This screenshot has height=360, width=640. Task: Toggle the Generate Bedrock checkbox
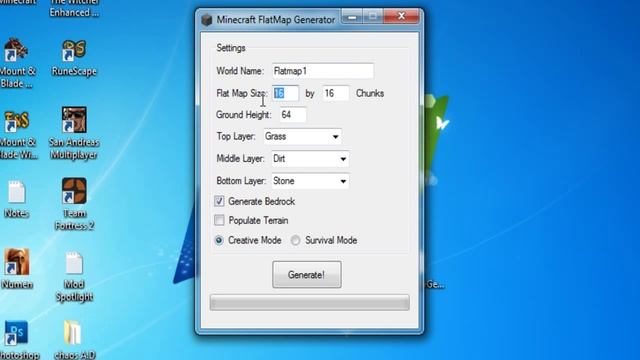click(x=219, y=201)
